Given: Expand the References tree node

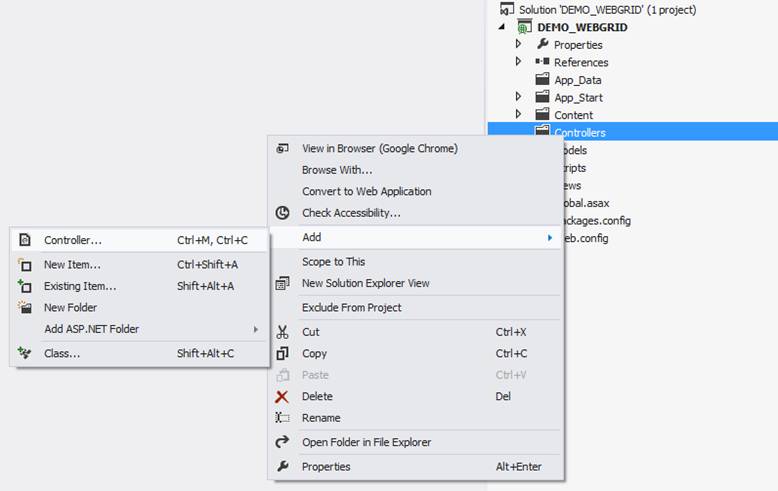Looking at the screenshot, I should point(518,62).
